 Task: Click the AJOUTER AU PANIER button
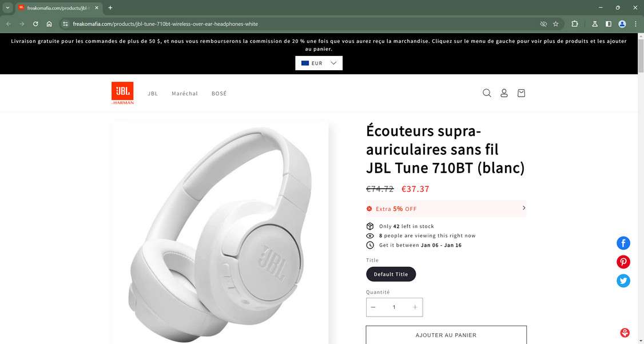point(446,335)
